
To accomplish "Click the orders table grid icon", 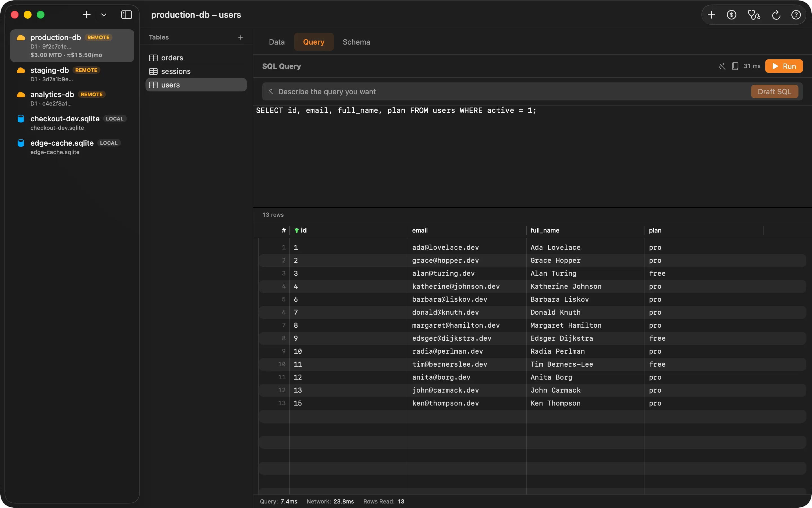I will tap(153, 58).
